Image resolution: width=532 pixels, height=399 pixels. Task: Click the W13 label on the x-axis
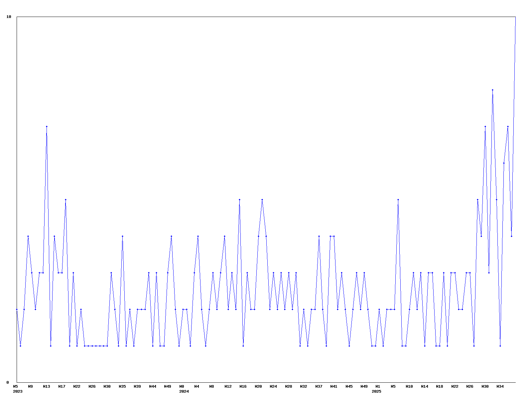[x=47, y=386]
